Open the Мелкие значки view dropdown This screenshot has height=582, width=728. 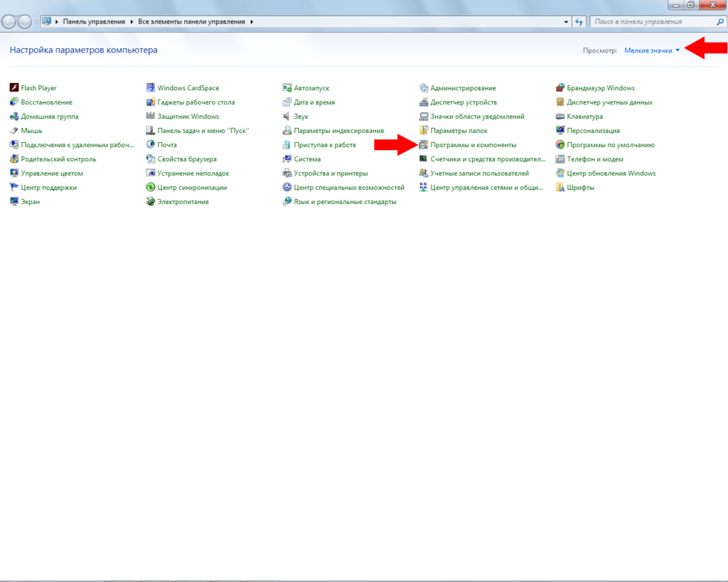click(652, 50)
